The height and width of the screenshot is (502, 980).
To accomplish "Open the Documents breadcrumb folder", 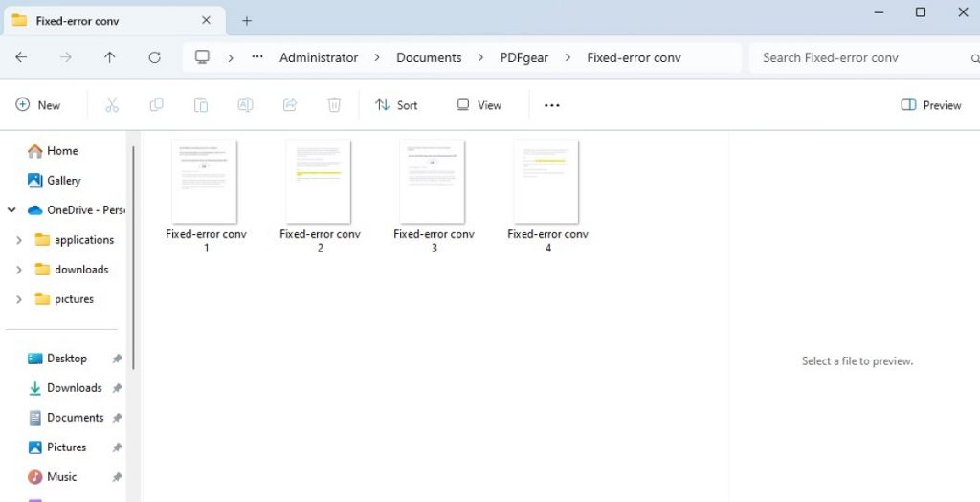I will [x=429, y=57].
